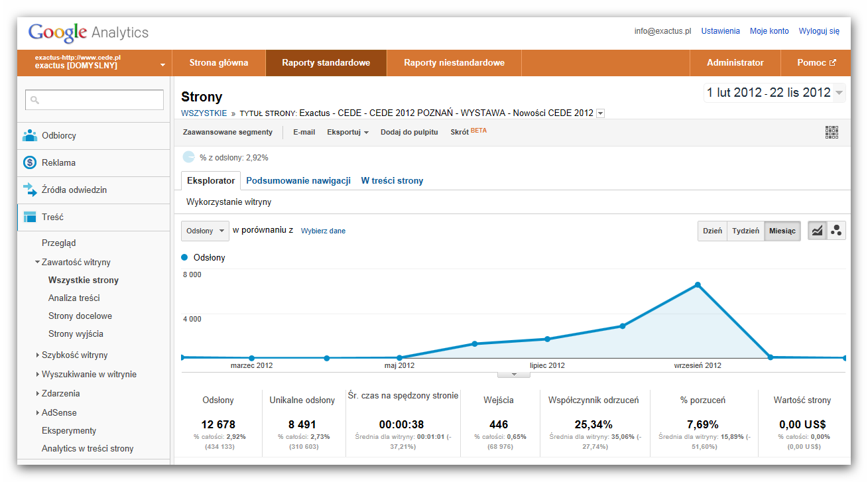Click the pie chart percent icon
This screenshot has width=868, height=482.
(188, 157)
